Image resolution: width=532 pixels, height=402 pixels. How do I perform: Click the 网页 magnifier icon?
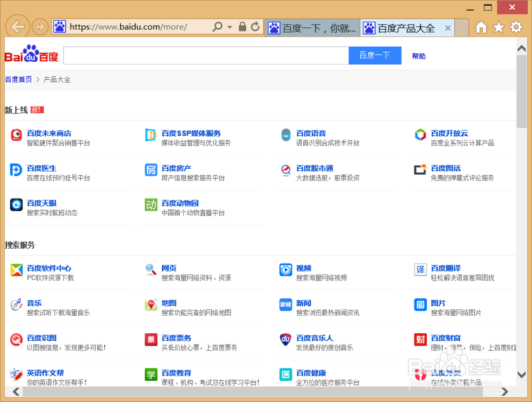(x=151, y=270)
